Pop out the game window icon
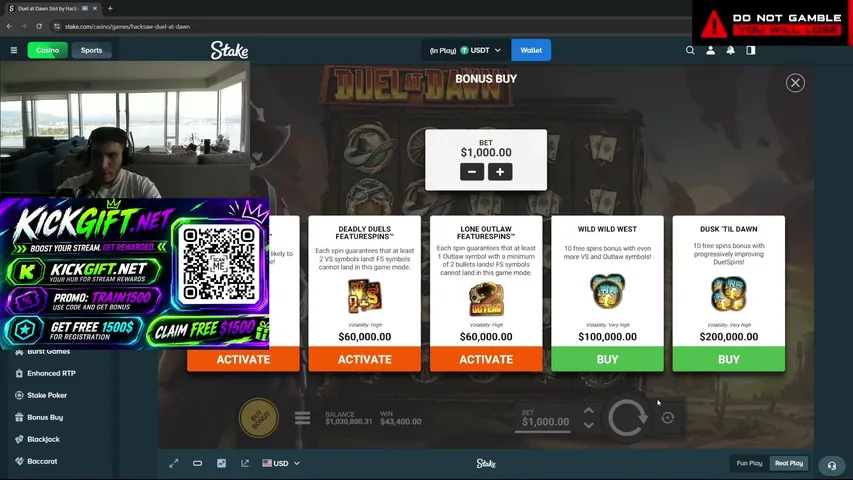This screenshot has width=853, height=480. tap(245, 463)
